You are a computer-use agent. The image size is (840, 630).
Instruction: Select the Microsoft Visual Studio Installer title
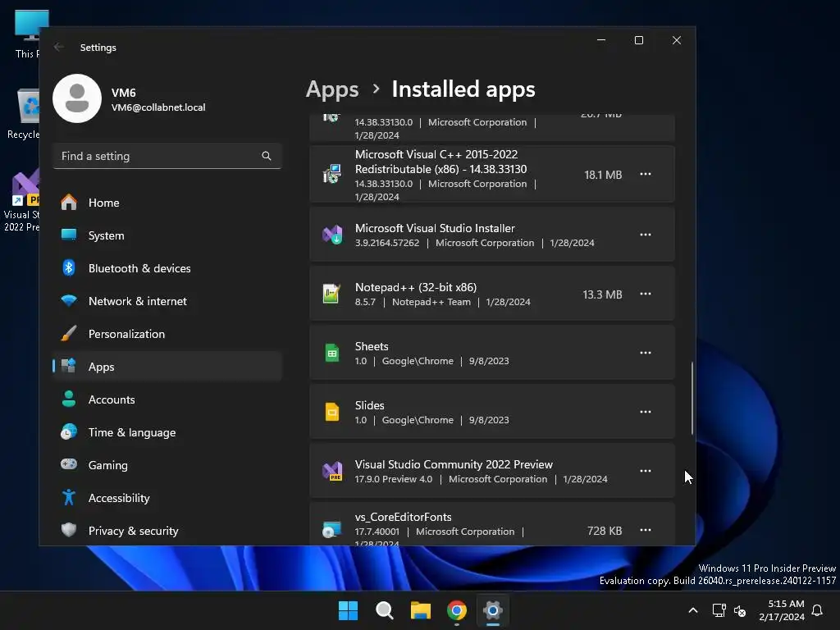[x=435, y=228]
